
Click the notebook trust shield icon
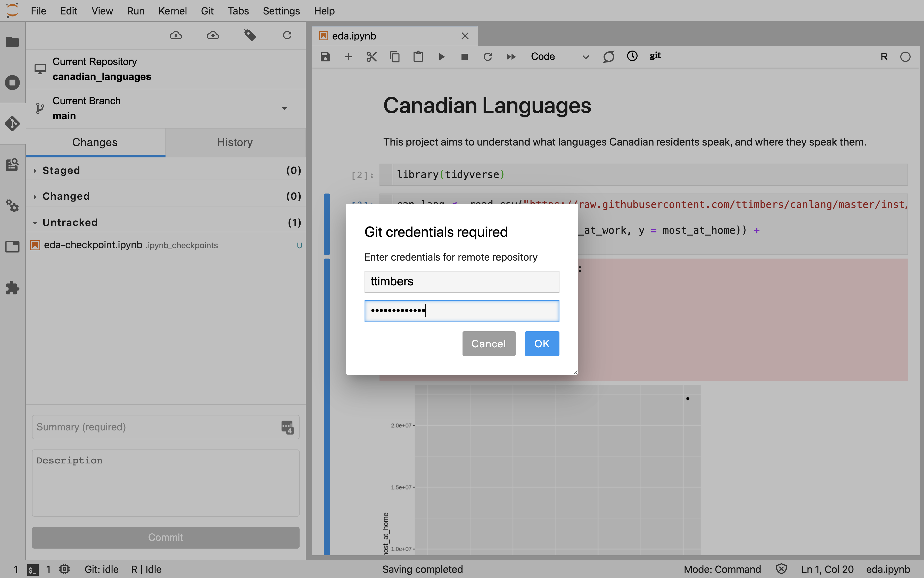tap(781, 569)
